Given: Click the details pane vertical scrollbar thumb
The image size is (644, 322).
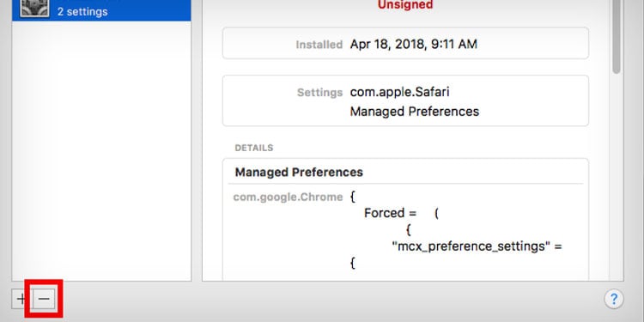Looking at the screenshot, I should pos(616,37).
